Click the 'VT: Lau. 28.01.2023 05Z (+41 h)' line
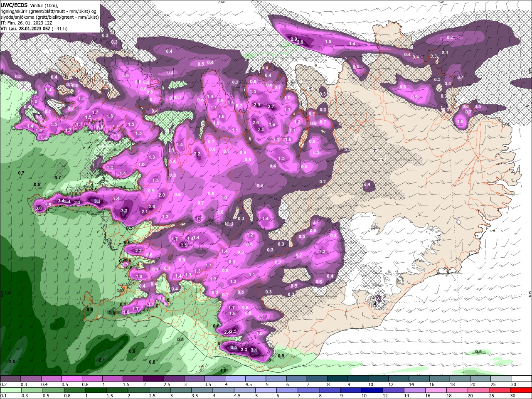This screenshot has width=532, height=399. 34,29
